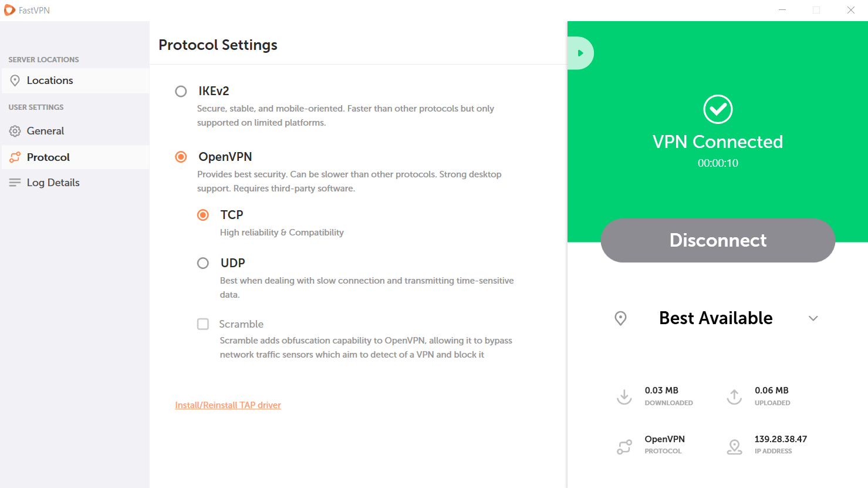
Task: Select the UDP radio button
Action: point(203,263)
